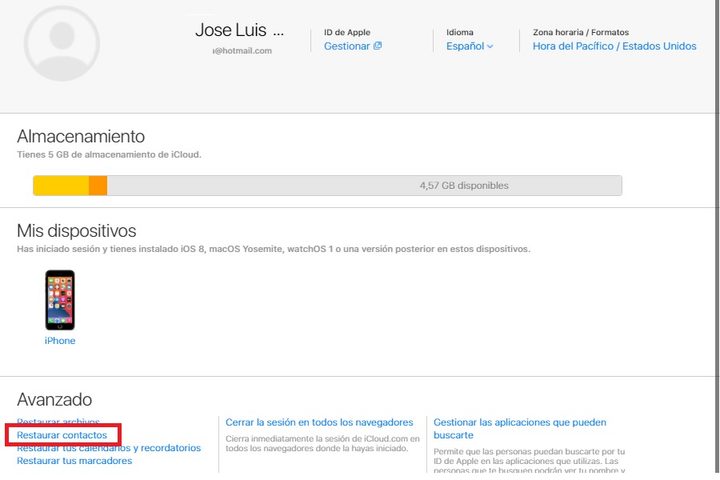This screenshot has height=480, width=720.
Task: Open Hora del Pacífico / Estados Unidos
Action: pyautogui.click(x=614, y=46)
